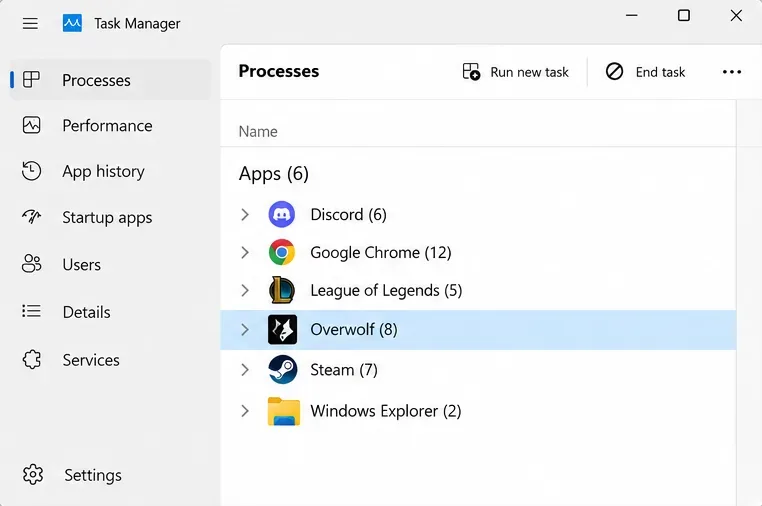Click the Overwolf wolf icon
This screenshot has width=762, height=506.
click(282, 330)
